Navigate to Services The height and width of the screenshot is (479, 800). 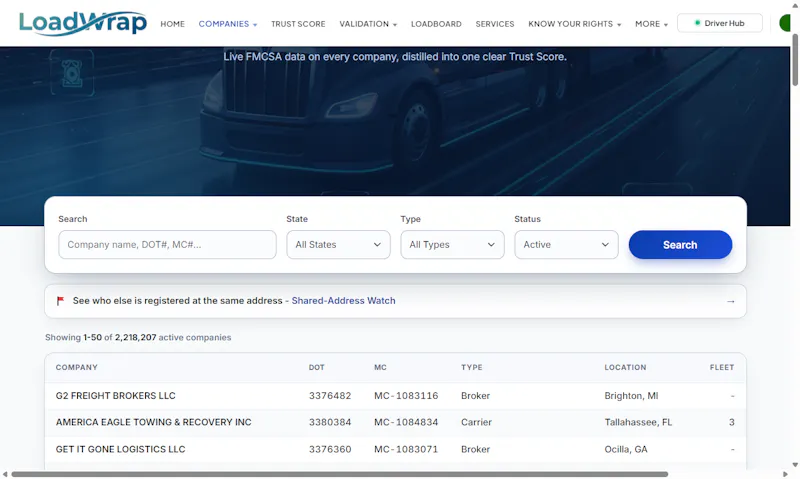(x=495, y=24)
